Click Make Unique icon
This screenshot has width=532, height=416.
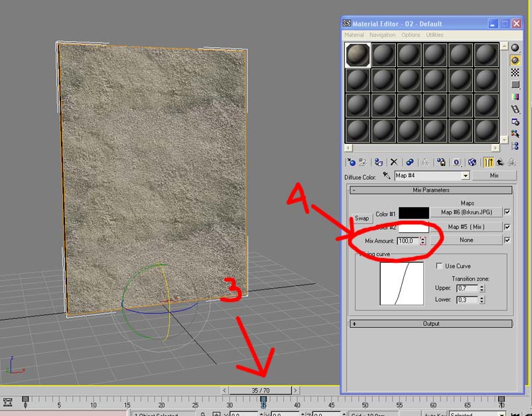(x=425, y=162)
